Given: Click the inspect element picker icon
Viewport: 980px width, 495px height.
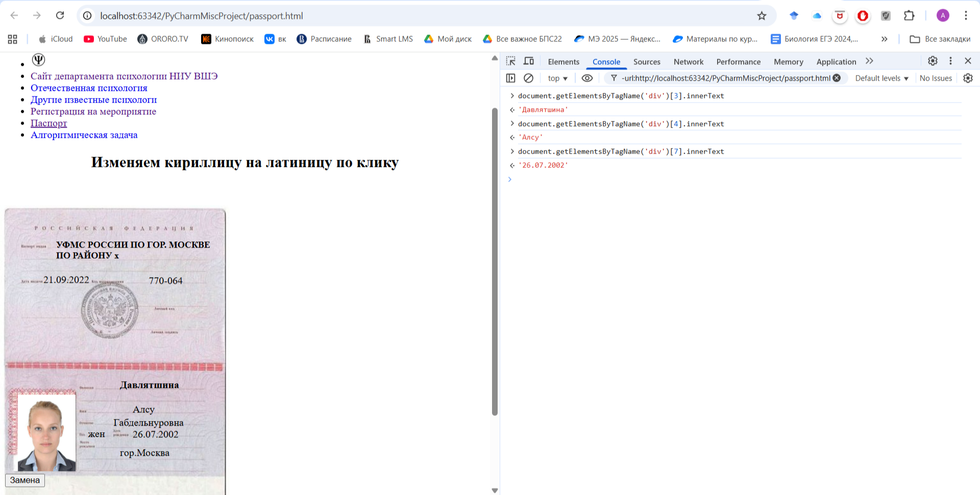Looking at the screenshot, I should pyautogui.click(x=510, y=61).
